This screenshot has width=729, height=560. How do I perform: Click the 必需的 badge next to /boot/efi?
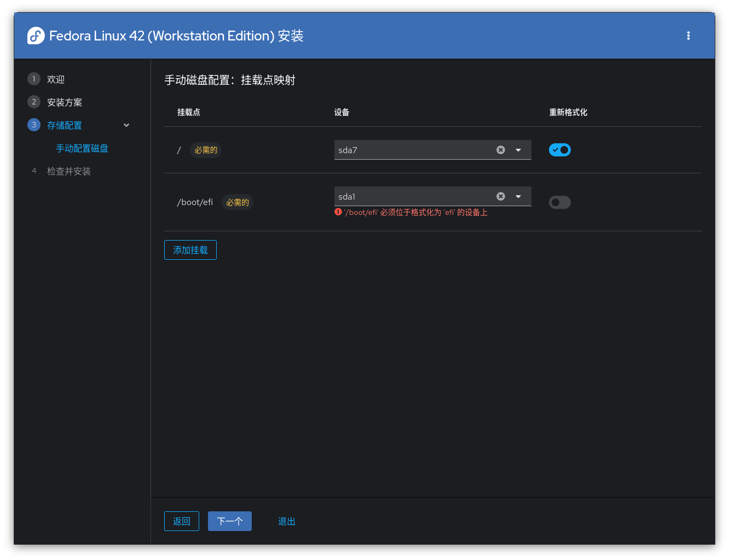(238, 202)
